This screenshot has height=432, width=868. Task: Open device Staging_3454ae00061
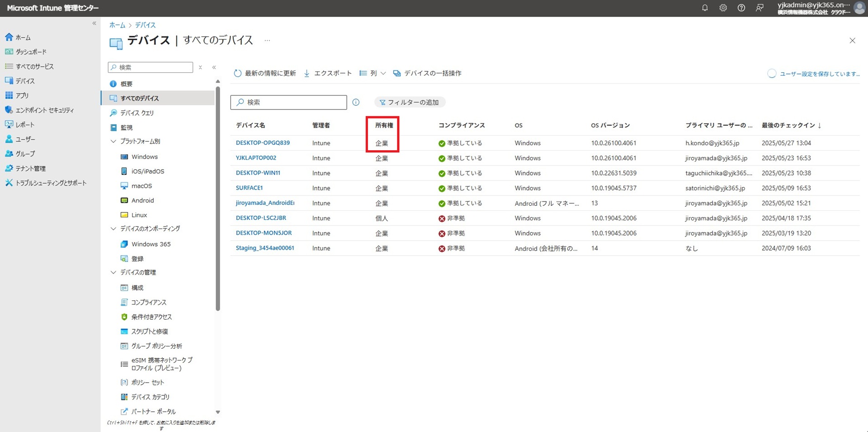pos(265,248)
